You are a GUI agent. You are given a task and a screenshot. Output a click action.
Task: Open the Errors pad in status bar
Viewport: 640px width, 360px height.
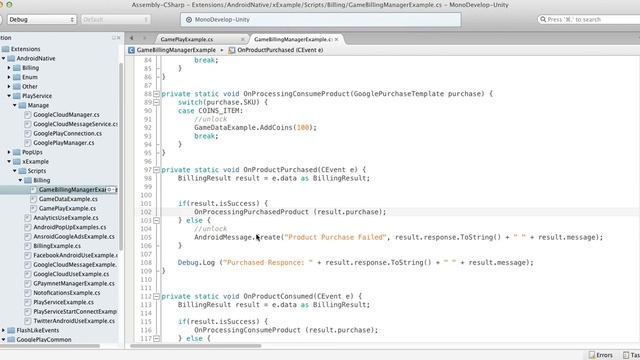pyautogui.click(x=601, y=355)
